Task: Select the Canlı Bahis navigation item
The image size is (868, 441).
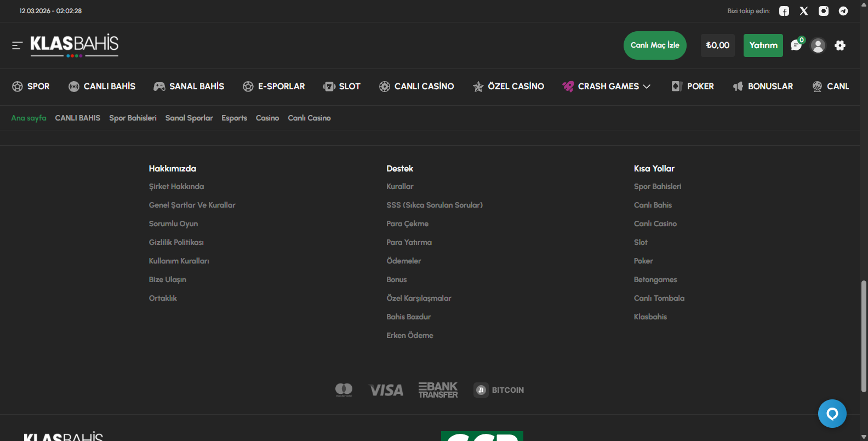Action: (102, 87)
